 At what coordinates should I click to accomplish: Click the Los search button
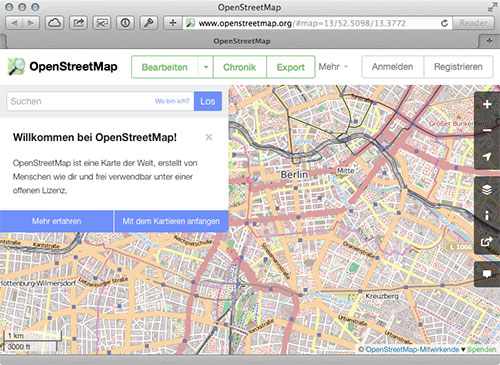tap(208, 101)
